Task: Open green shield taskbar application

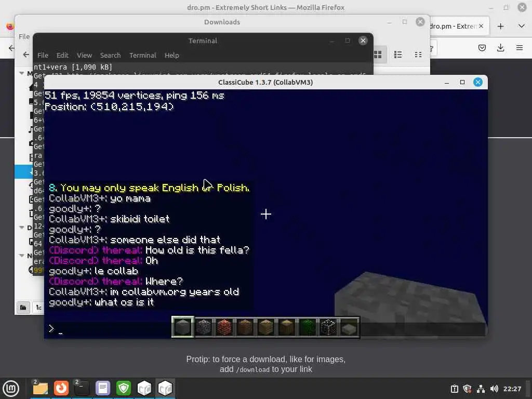Action: point(124,388)
